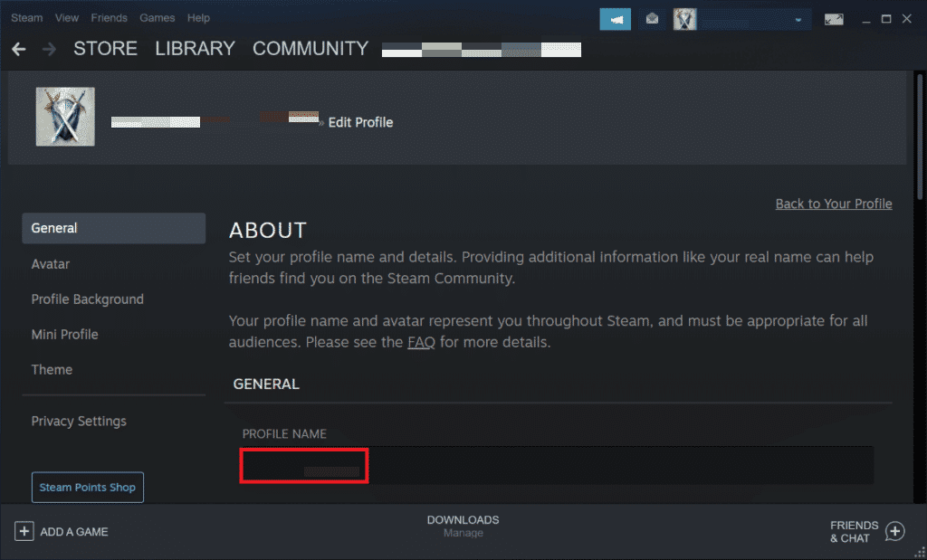Open announcements megaphone icon
This screenshot has height=560, width=927.
615,20
